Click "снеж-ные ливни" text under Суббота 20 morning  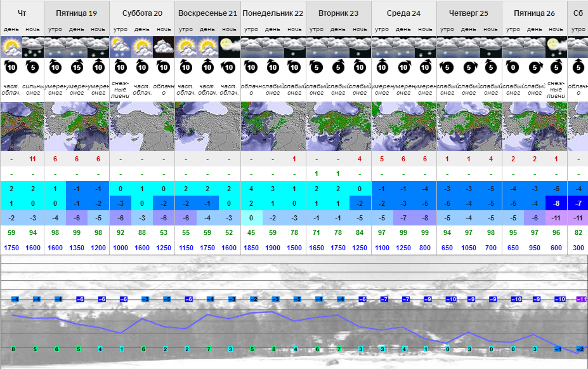tap(121, 90)
